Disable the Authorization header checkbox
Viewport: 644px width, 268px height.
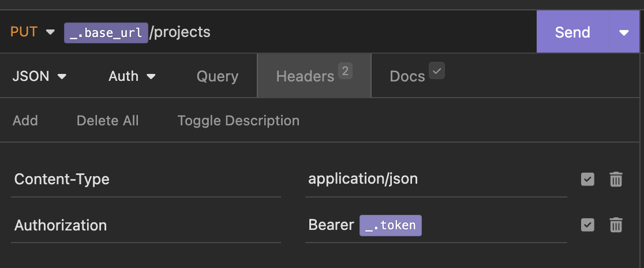point(587,225)
